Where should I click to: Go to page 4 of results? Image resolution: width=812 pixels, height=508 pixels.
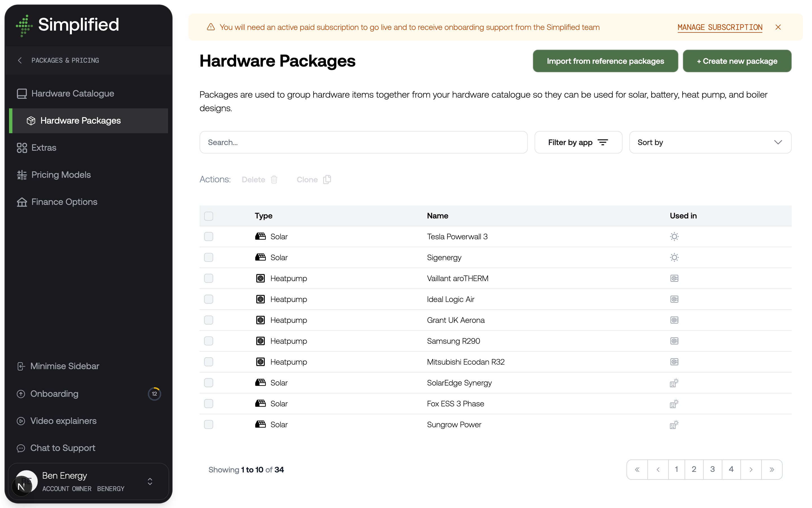click(731, 469)
